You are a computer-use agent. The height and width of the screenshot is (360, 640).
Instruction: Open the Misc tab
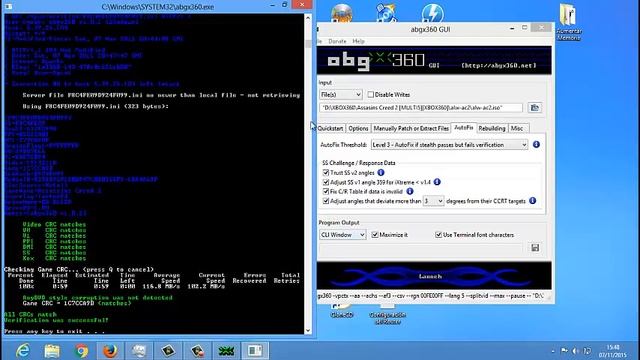click(517, 128)
